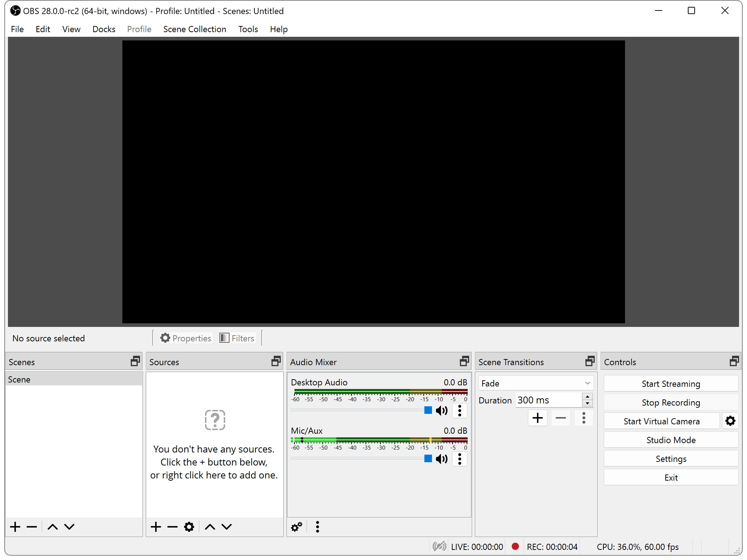Open the Tools menu

tap(248, 29)
